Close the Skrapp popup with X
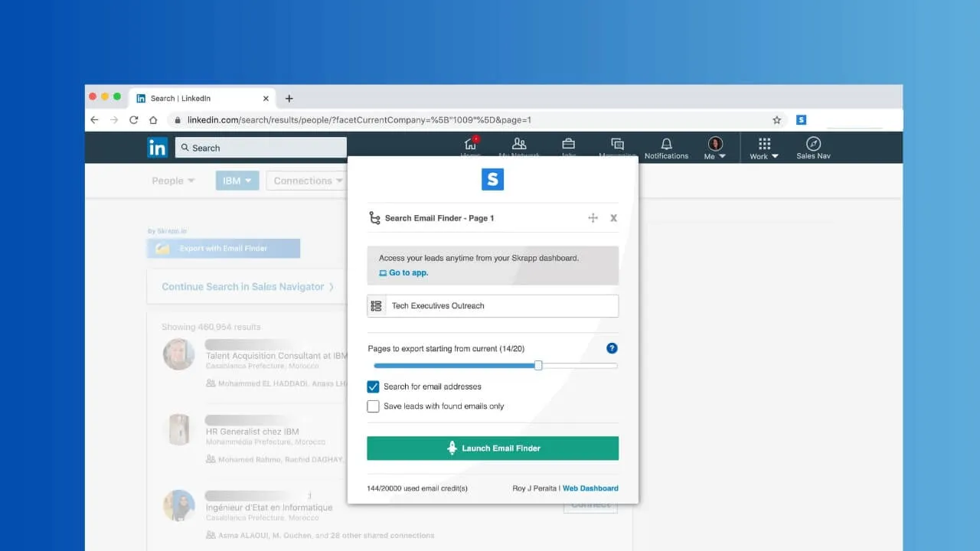 pos(613,218)
